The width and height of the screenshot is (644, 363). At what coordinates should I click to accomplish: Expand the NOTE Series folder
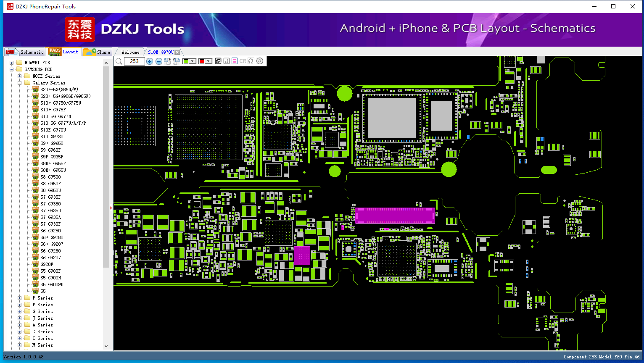[20, 76]
